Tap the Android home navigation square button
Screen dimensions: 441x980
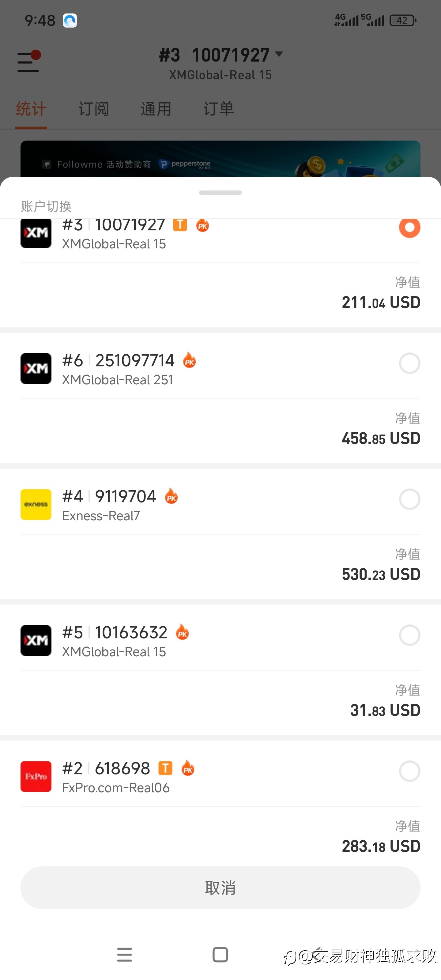coord(220,954)
